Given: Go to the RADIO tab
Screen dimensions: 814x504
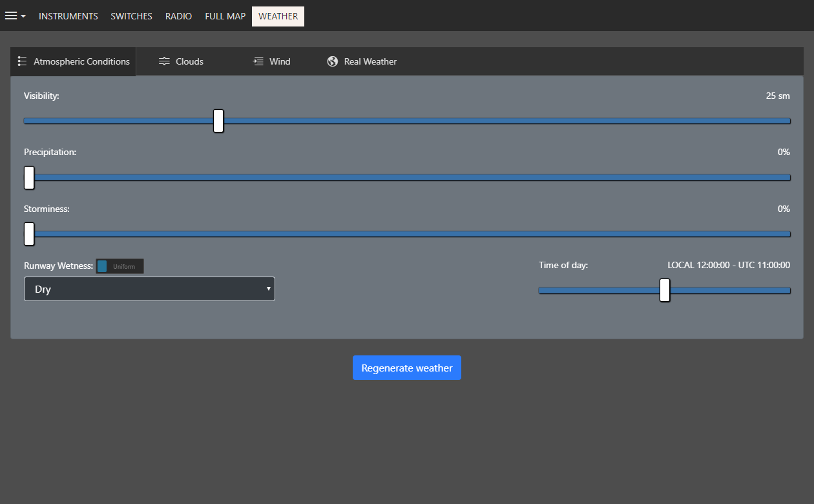Looking at the screenshot, I should pos(179,16).
